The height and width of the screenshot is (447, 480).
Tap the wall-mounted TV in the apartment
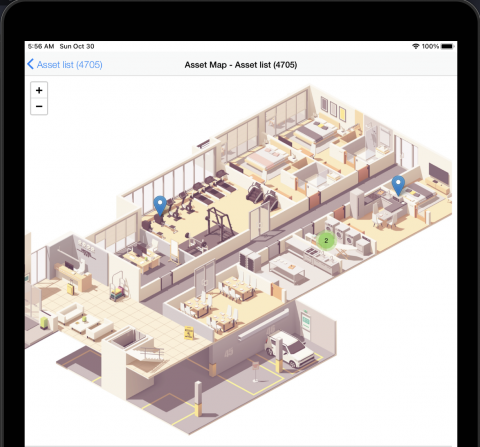439,175
